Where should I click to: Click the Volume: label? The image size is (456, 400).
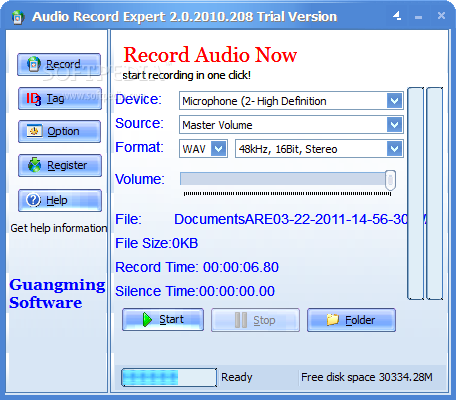coord(140,179)
